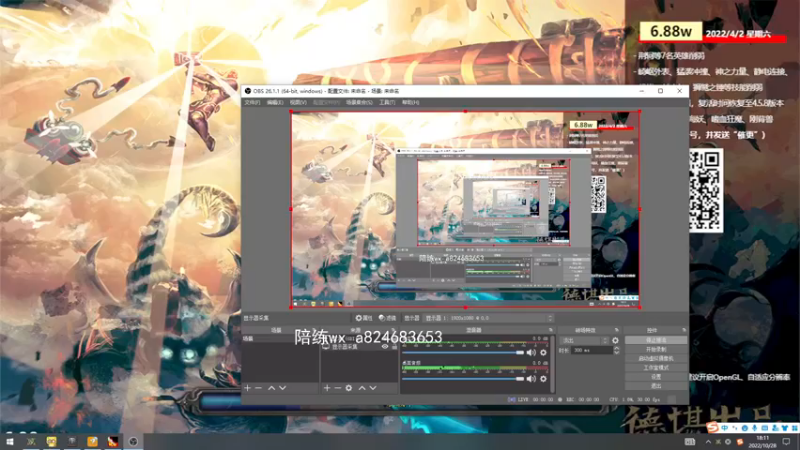Open source 滤镜 filters button
The width and height of the screenshot is (800, 450).
(388, 318)
